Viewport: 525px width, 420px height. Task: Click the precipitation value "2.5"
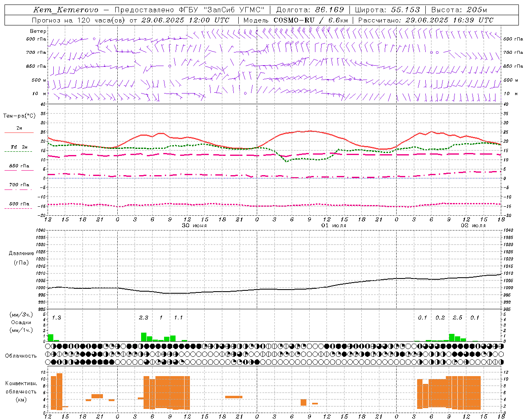coord(457,317)
